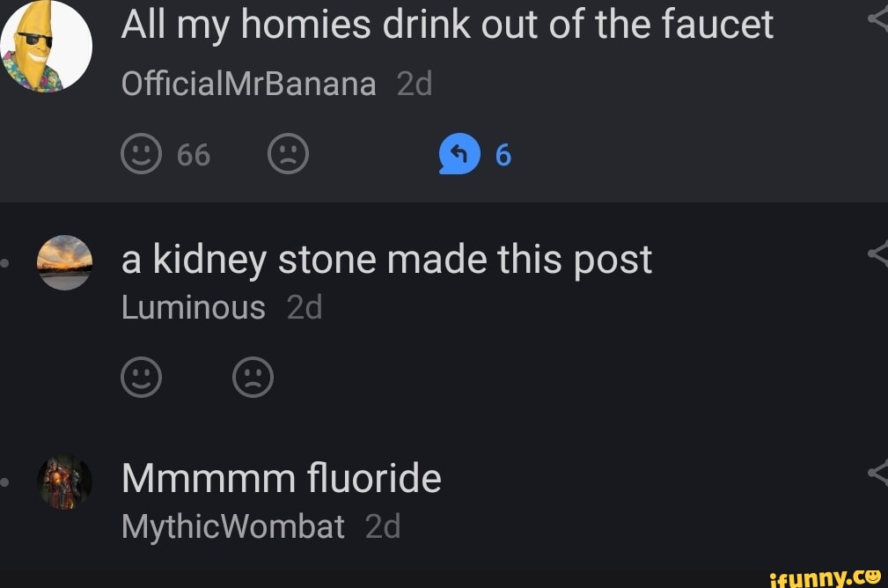Select the comment text Mmmmm fluoride

(x=282, y=478)
